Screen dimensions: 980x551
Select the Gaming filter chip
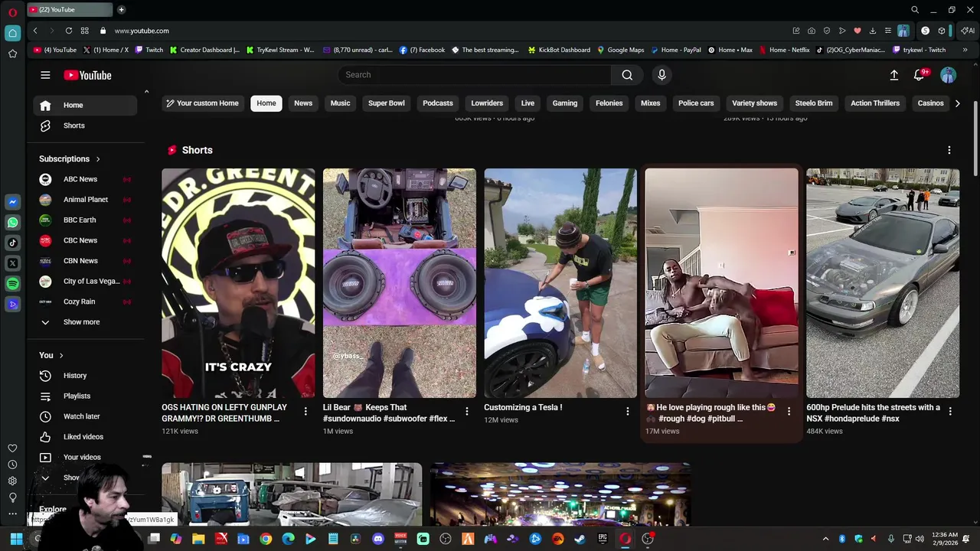(x=565, y=103)
